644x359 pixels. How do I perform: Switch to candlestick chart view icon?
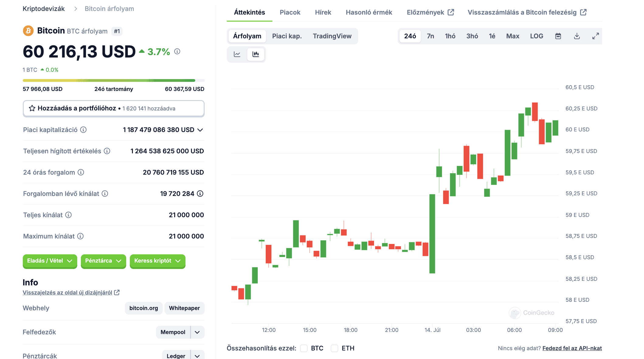[x=256, y=54]
